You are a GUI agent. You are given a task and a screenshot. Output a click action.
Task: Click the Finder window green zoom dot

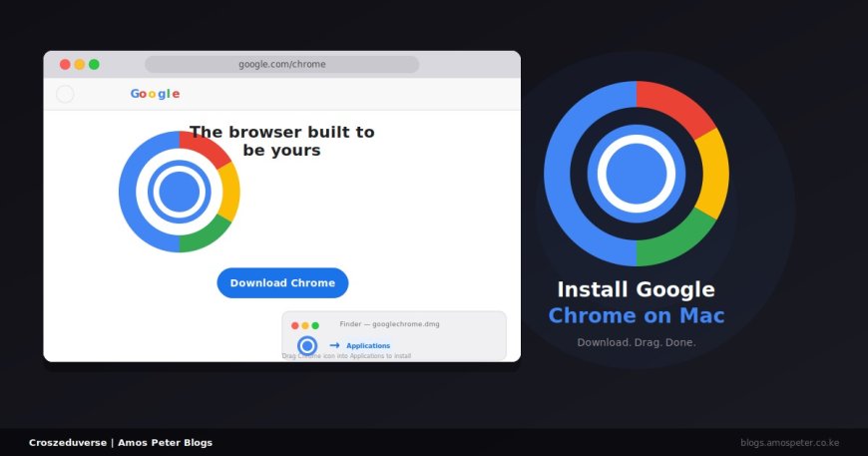pos(315,325)
